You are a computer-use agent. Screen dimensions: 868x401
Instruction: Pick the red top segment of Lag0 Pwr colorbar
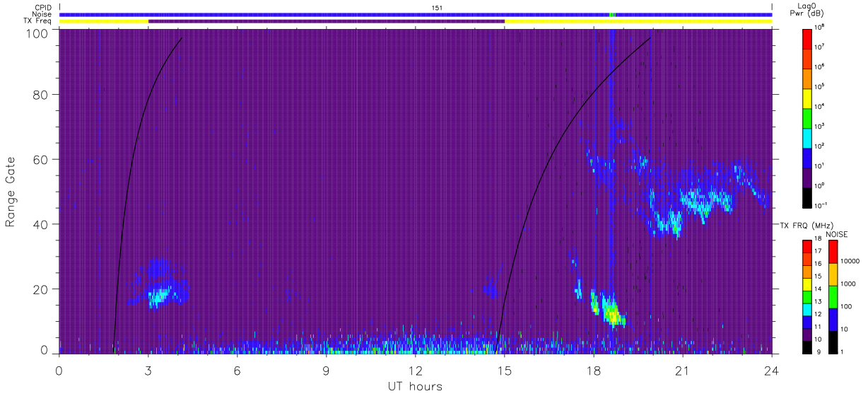[x=807, y=37]
